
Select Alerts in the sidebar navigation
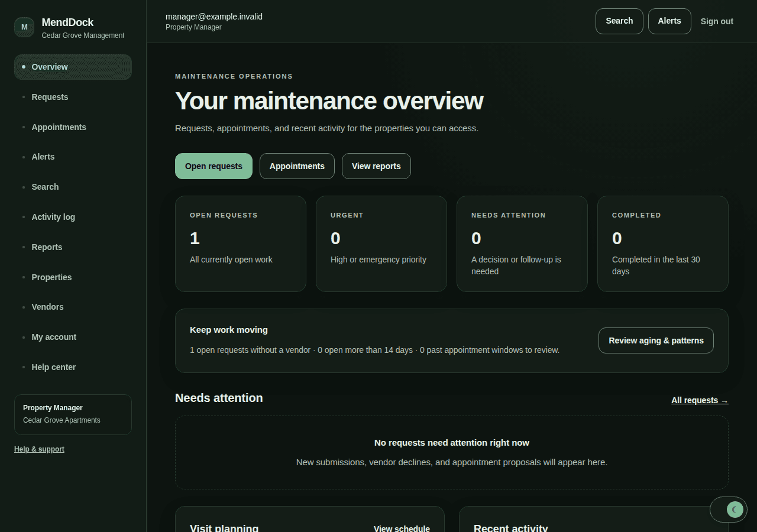(x=73, y=157)
